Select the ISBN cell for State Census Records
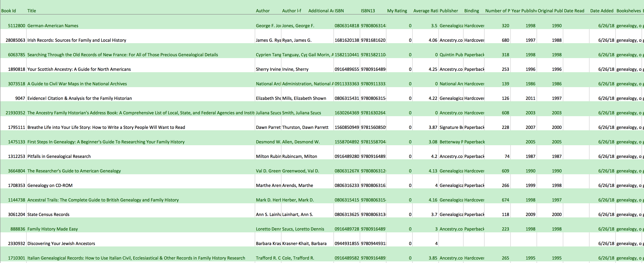644x263 pixels. 347,214
